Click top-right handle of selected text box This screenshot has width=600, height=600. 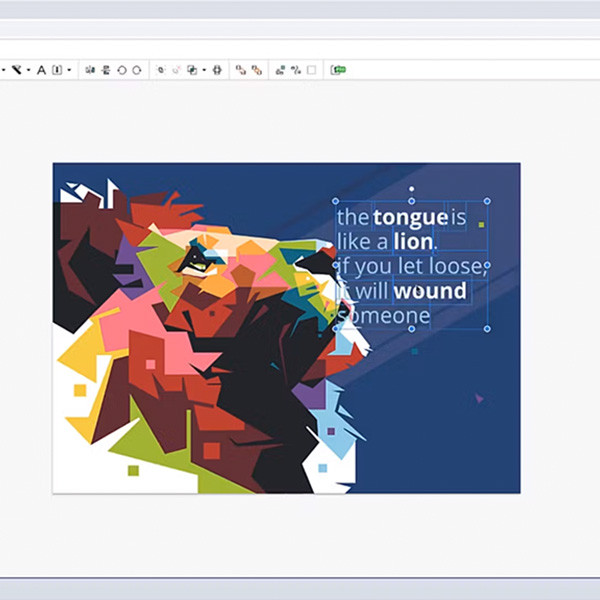pyautogui.click(x=487, y=201)
